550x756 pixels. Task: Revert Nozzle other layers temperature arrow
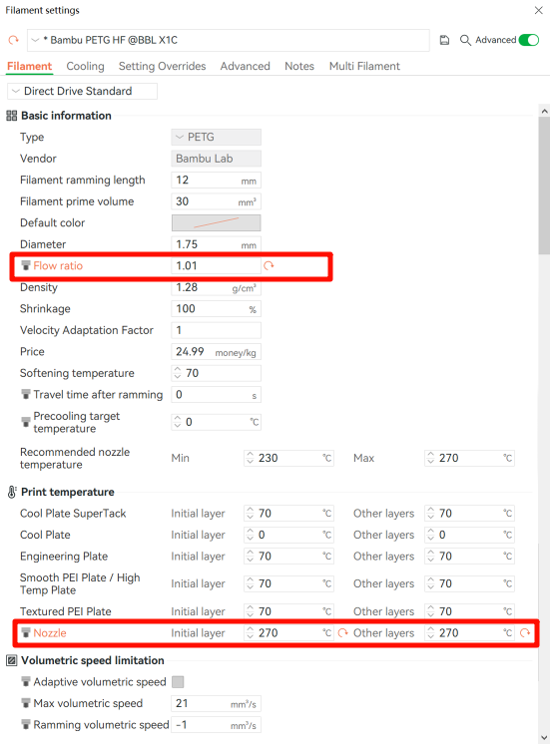(x=525, y=632)
